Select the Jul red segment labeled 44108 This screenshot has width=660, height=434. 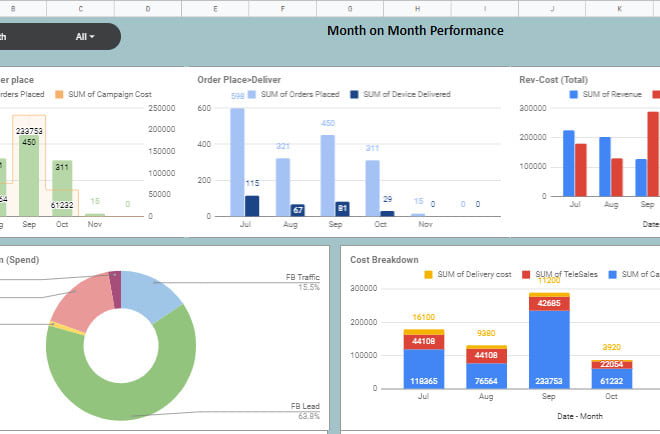pyautogui.click(x=423, y=342)
